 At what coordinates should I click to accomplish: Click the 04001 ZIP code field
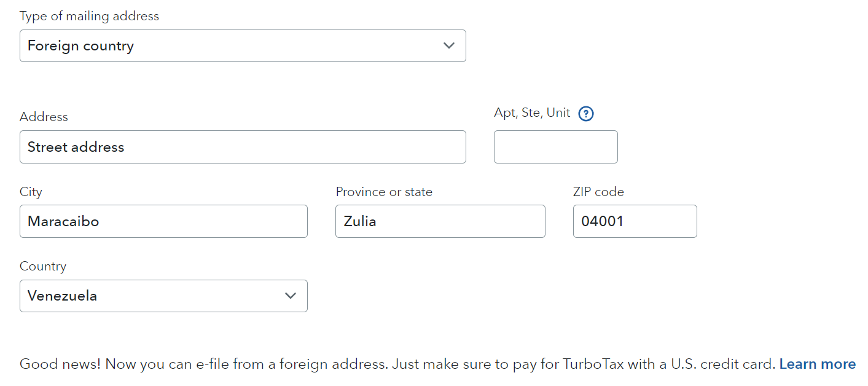click(635, 221)
